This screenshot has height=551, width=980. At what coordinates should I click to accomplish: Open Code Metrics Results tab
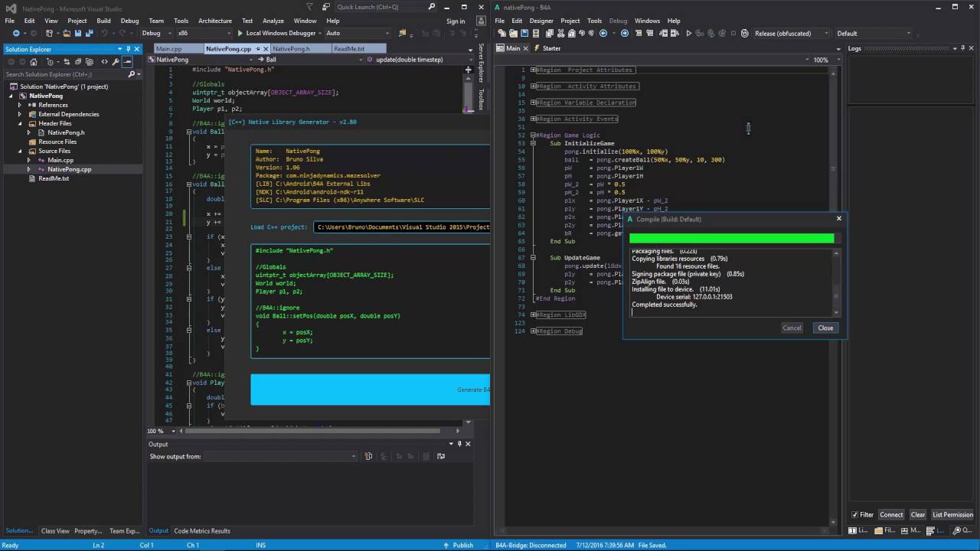coord(202,530)
